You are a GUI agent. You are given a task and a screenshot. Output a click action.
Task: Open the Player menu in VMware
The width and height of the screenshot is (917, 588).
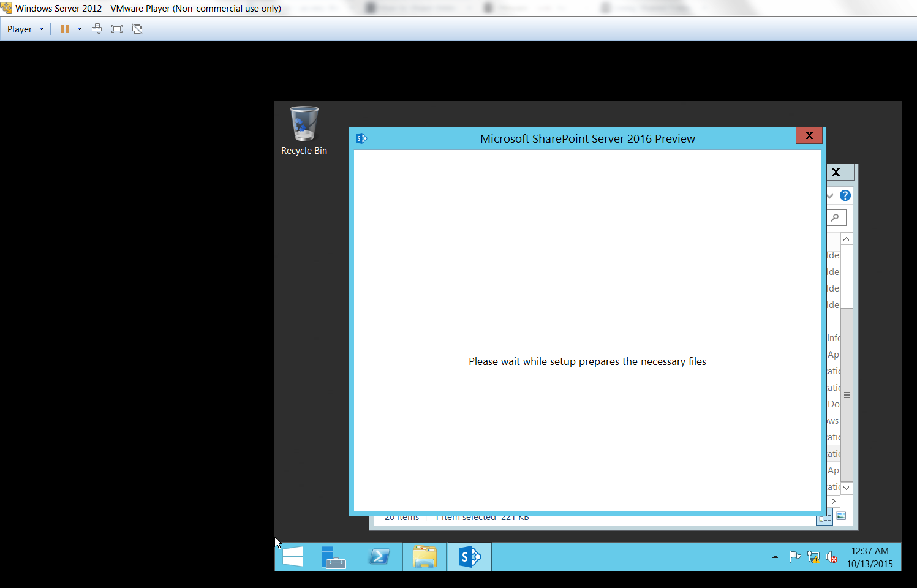pos(25,29)
